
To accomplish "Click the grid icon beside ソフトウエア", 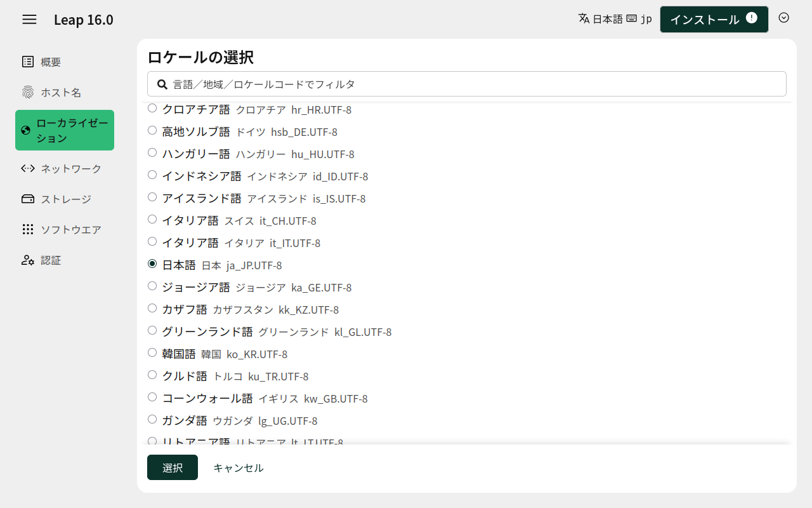I will (x=28, y=229).
